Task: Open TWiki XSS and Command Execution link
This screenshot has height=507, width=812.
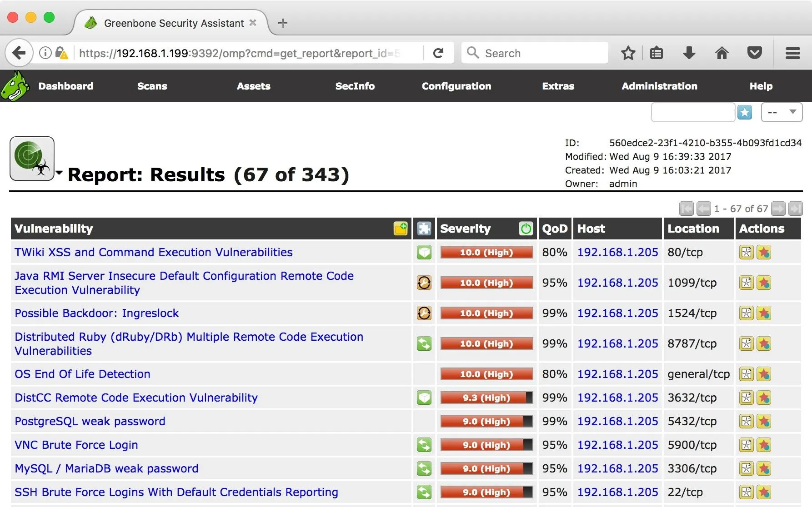Action: pos(154,252)
